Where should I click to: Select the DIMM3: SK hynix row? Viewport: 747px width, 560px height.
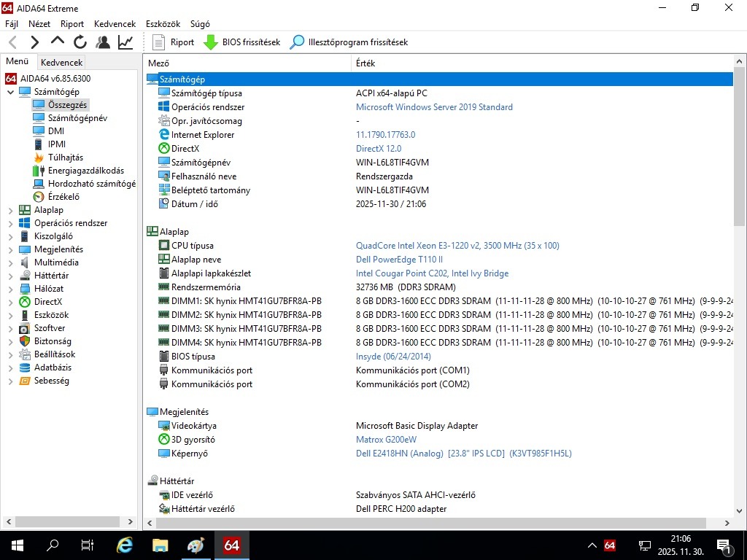coord(439,329)
